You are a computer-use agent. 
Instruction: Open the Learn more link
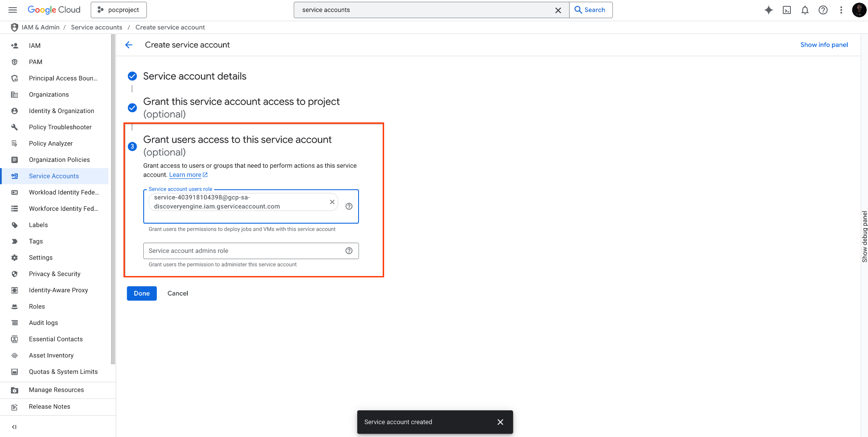pos(186,174)
